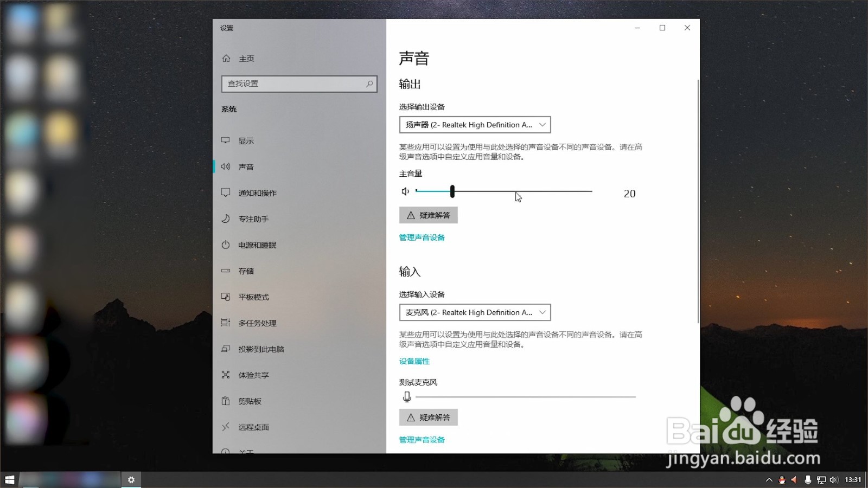The image size is (868, 488).
Task: Select 专注助手 in sidebar
Action: pyautogui.click(x=254, y=219)
